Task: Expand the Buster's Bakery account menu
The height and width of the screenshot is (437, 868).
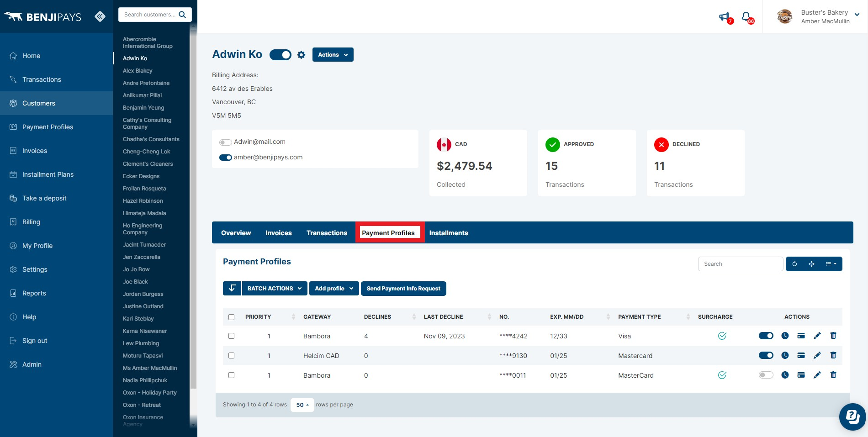Action: click(x=857, y=15)
